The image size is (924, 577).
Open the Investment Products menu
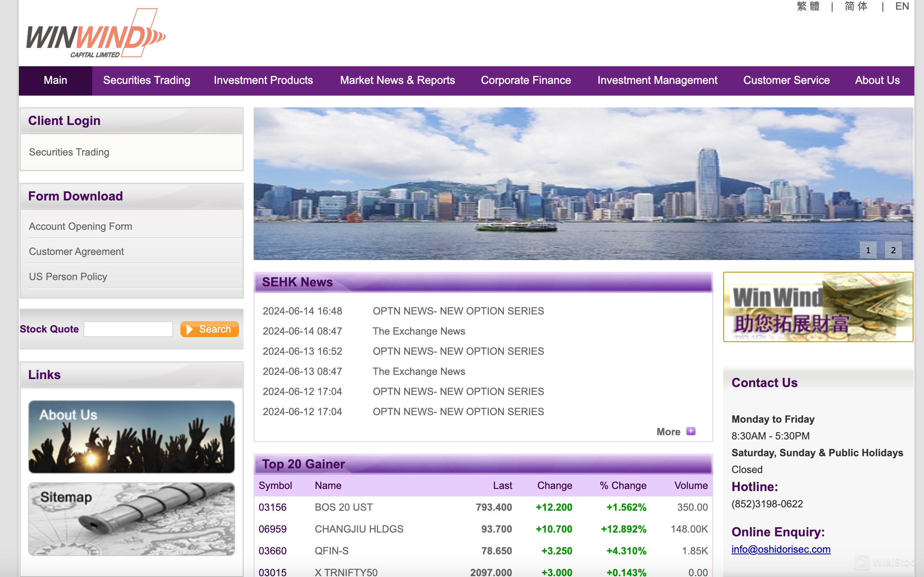pyautogui.click(x=263, y=81)
